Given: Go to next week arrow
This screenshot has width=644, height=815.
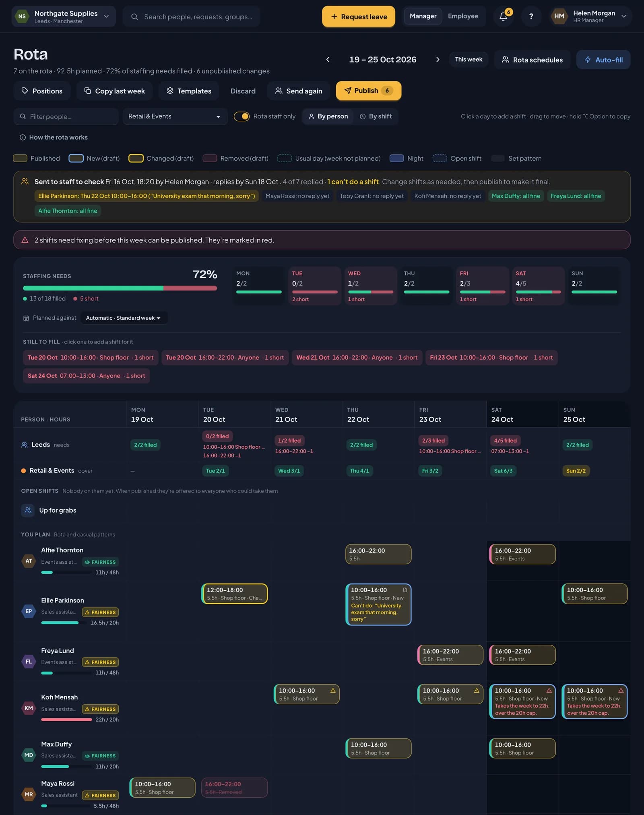Looking at the screenshot, I should (x=438, y=60).
